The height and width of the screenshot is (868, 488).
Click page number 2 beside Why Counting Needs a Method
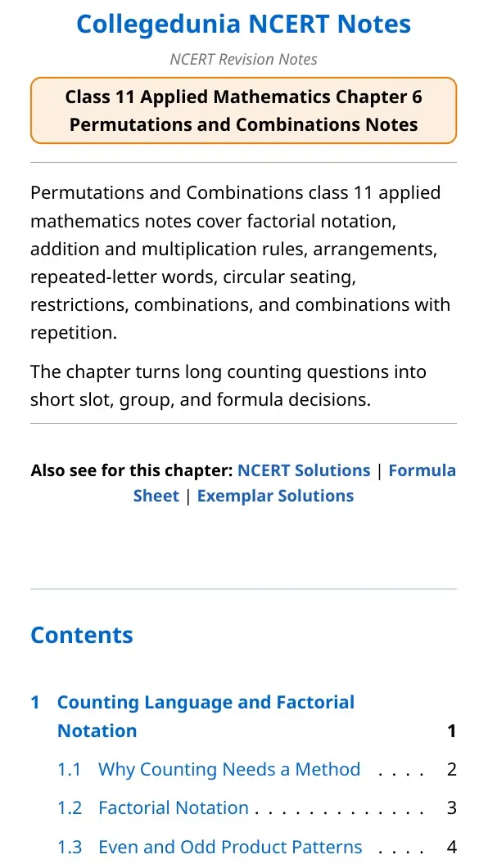451,769
